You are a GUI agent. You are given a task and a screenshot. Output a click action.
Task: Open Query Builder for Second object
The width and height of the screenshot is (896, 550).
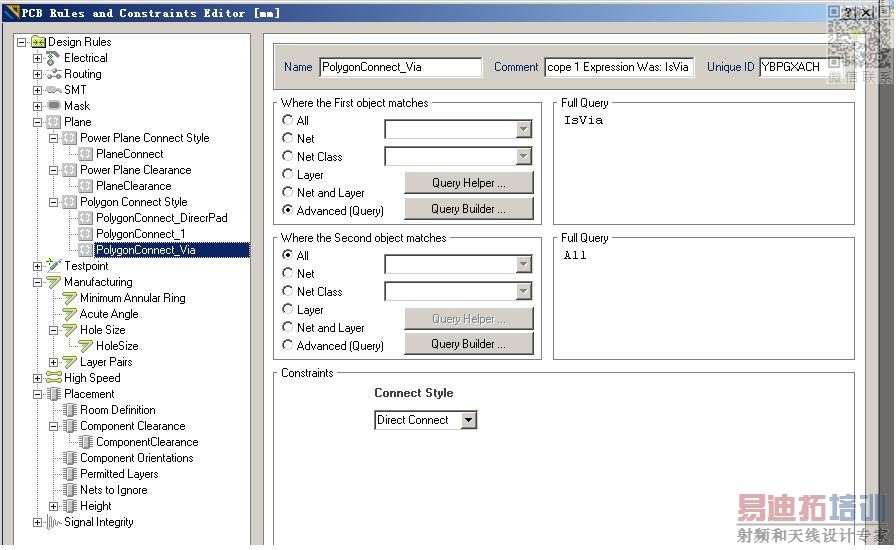[469, 344]
